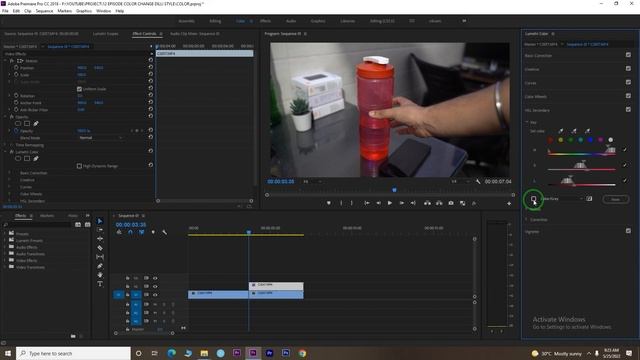Play the sequence in program monitor

pos(390,203)
